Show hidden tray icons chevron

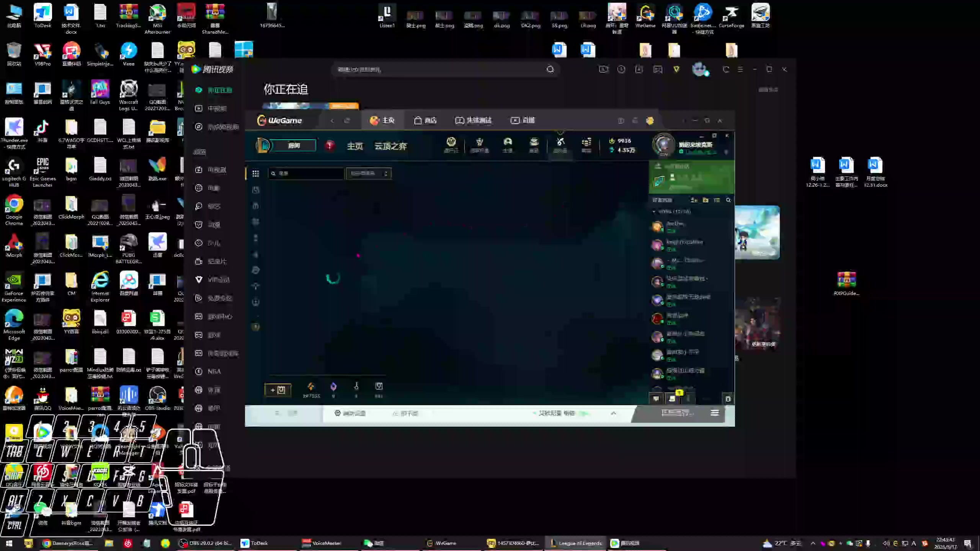813,543
